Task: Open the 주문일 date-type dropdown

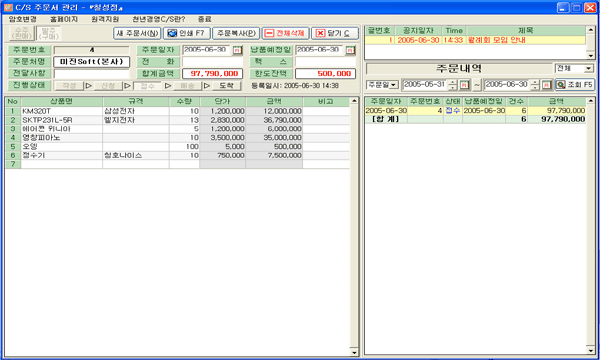Action: click(393, 85)
